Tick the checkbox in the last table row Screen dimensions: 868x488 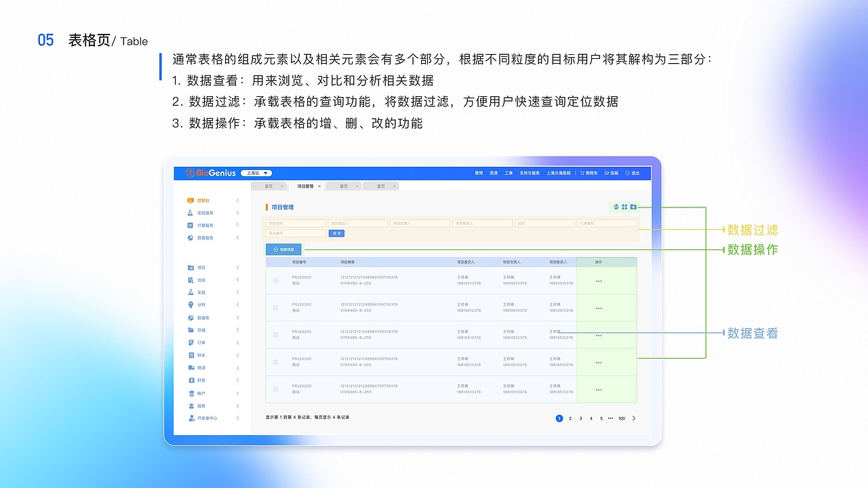[275, 389]
